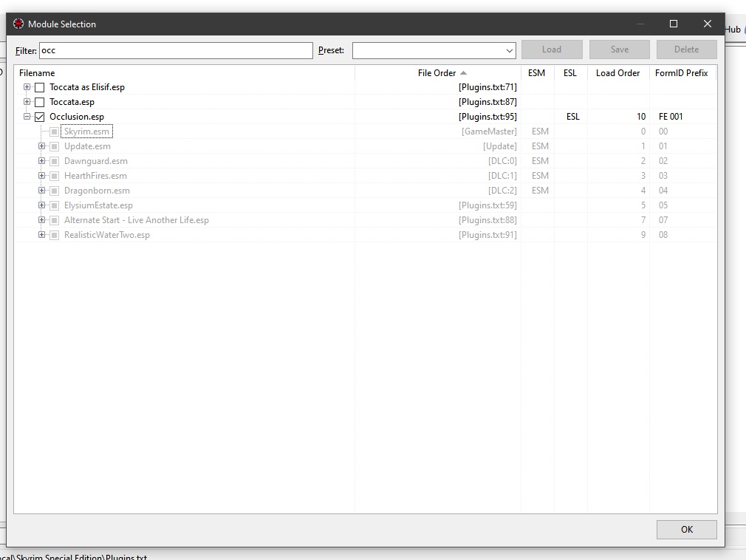The image size is (746, 560).
Task: Click into the Filter text field
Action: click(x=176, y=50)
